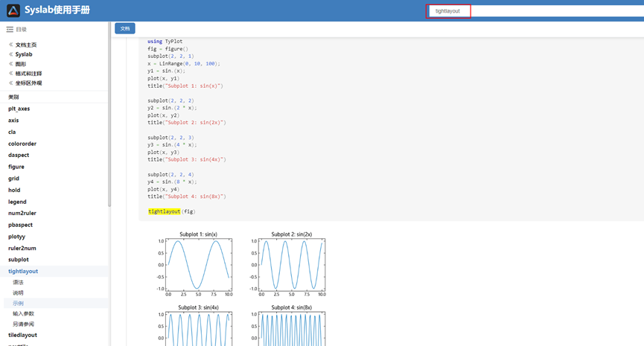Open num2ruler function page
644x346 pixels.
click(x=22, y=213)
